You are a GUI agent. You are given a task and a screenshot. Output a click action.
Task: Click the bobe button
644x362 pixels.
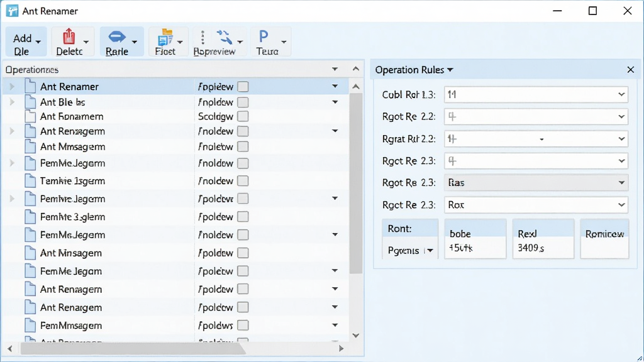click(x=475, y=239)
